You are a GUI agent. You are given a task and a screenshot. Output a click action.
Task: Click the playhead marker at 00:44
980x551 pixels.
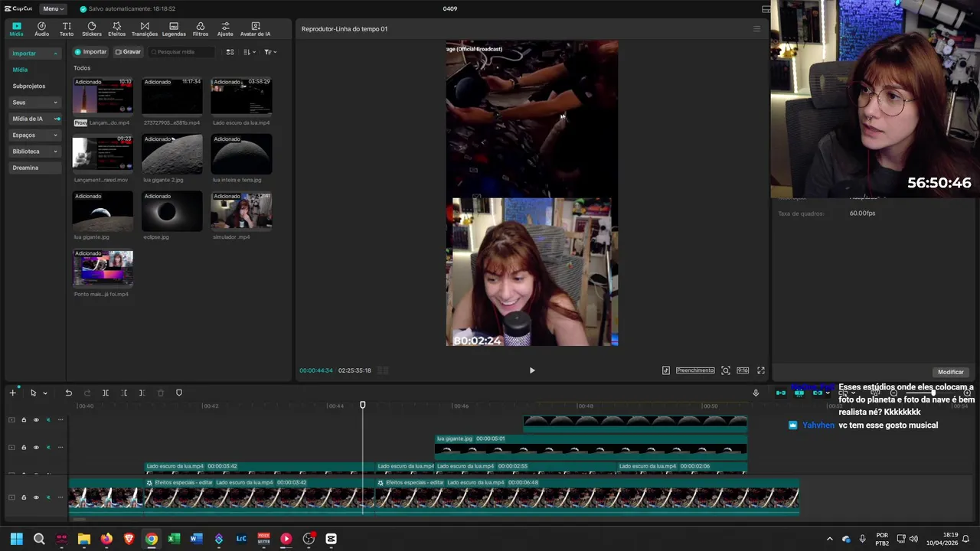[x=363, y=406]
